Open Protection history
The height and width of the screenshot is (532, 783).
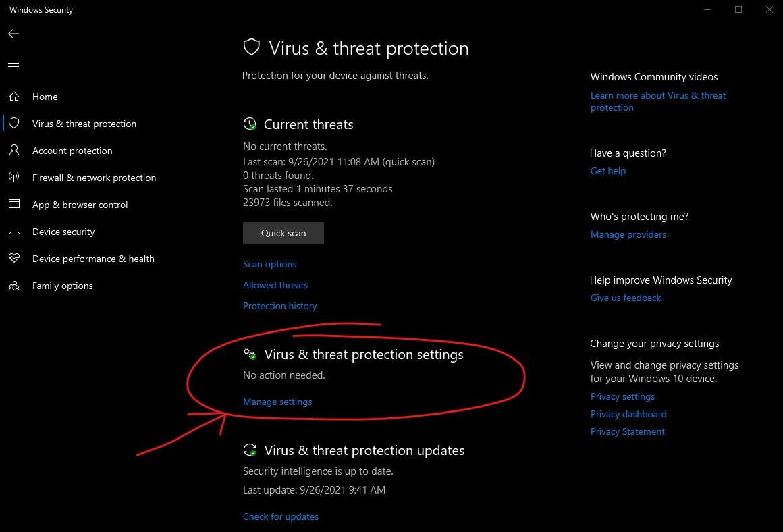pyautogui.click(x=279, y=307)
